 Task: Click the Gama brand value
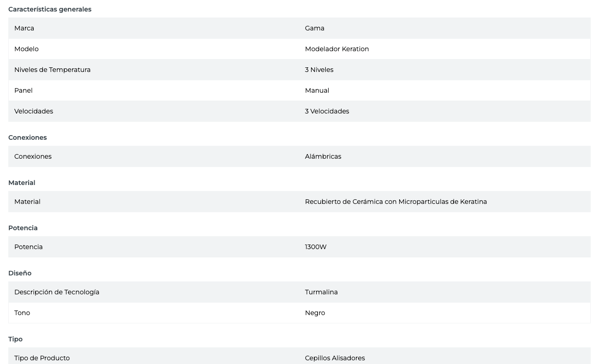coord(315,28)
